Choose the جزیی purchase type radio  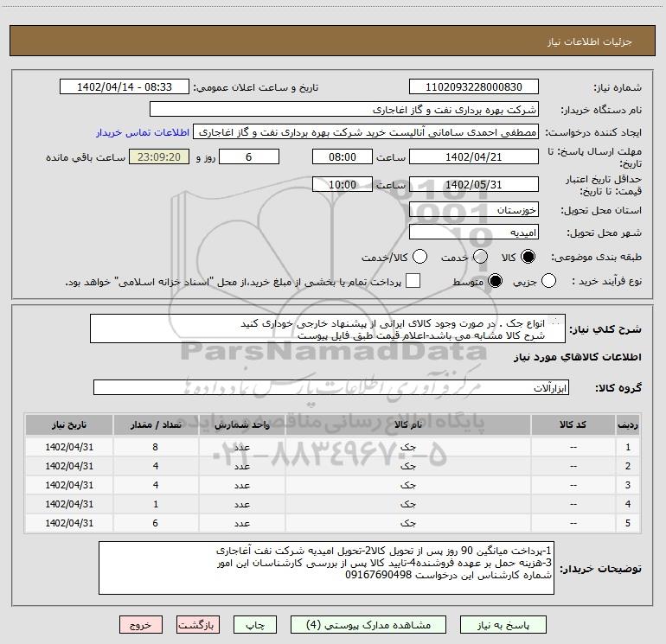pos(548,281)
